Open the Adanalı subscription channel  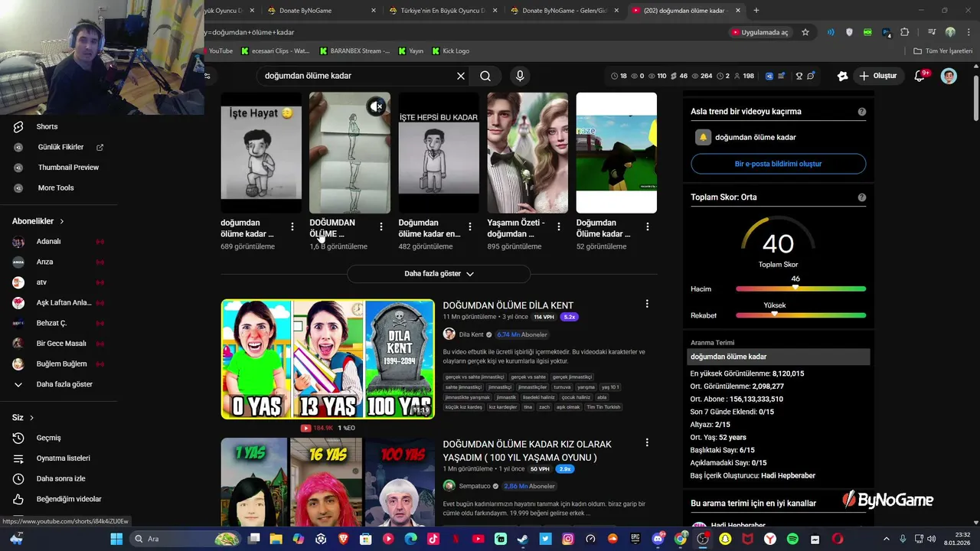(48, 241)
